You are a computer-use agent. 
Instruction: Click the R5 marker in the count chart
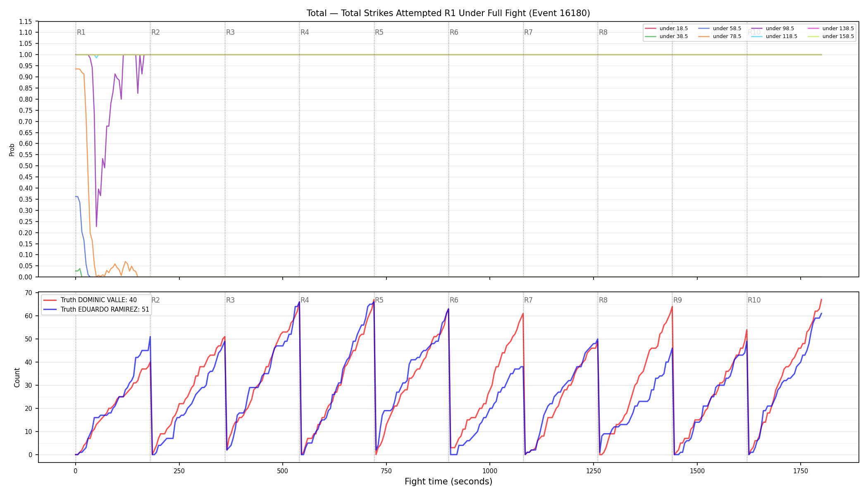(379, 300)
